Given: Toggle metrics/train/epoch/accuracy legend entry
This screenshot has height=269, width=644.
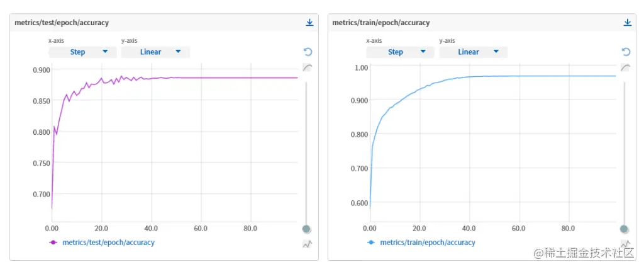Looking at the screenshot, I should [421, 243].
